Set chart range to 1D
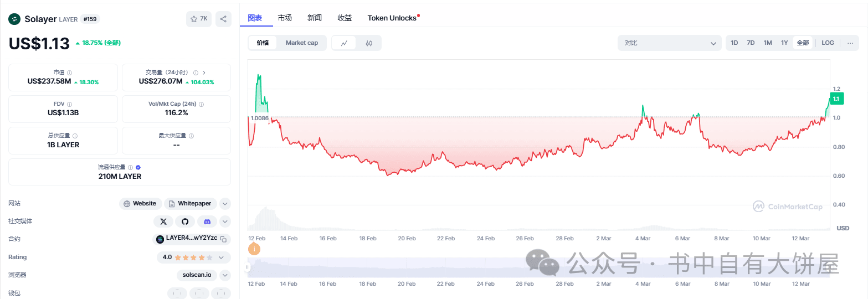Image resolution: width=868 pixels, height=299 pixels. click(734, 43)
